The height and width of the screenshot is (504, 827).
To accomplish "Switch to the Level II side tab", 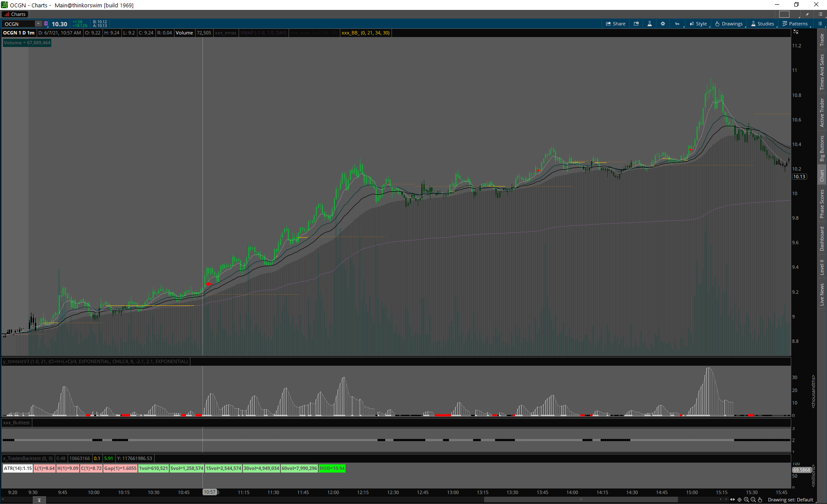I will pos(822,267).
